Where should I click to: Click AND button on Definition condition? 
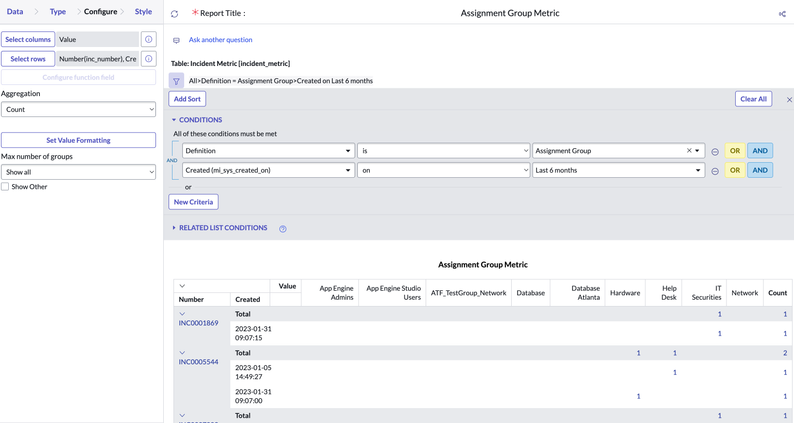point(760,150)
